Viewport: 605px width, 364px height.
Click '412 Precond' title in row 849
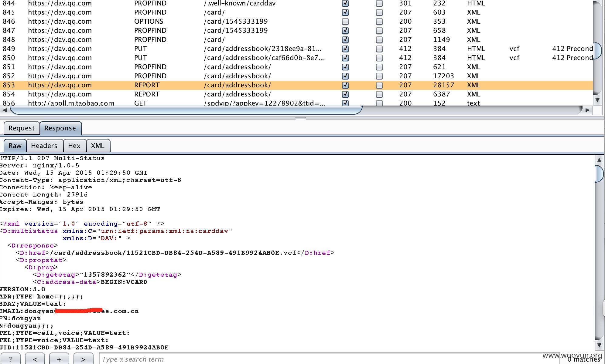(x=573, y=49)
